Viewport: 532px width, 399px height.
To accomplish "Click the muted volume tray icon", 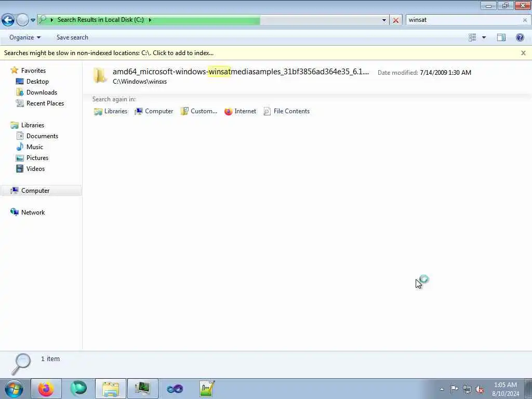I will (480, 390).
